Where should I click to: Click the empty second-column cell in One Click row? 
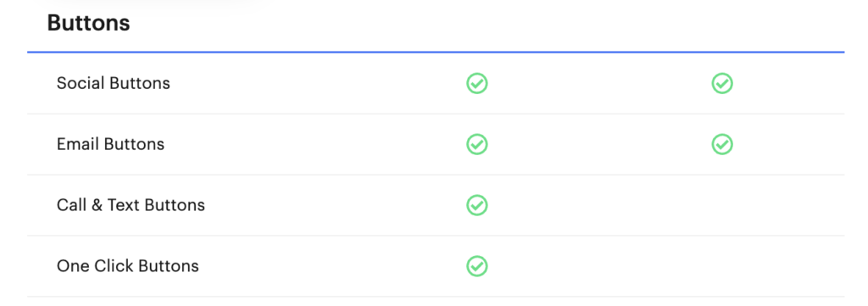tap(722, 266)
